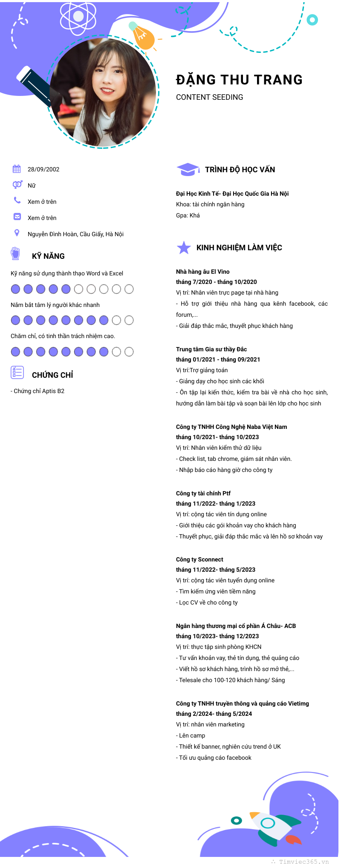Click the star icon beside Kinh Nghiệm Làm Việc
This screenshot has height=868, width=341.
point(184,248)
